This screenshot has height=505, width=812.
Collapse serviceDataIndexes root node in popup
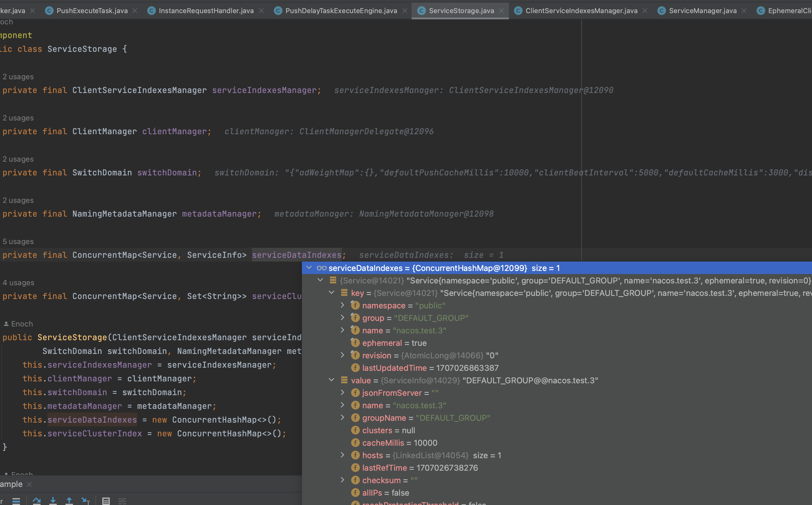[x=309, y=267]
